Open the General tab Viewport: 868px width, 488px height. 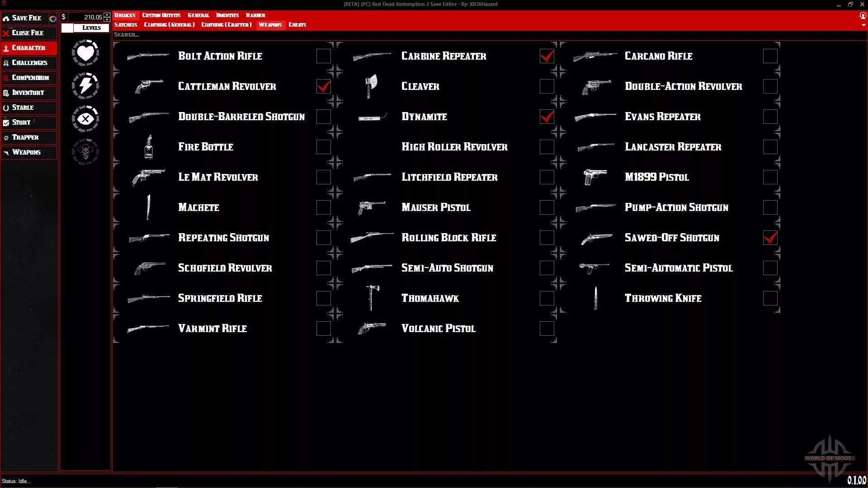point(198,15)
